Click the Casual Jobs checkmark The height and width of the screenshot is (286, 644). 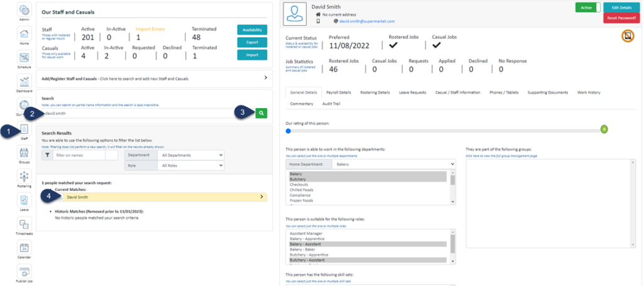click(x=436, y=45)
